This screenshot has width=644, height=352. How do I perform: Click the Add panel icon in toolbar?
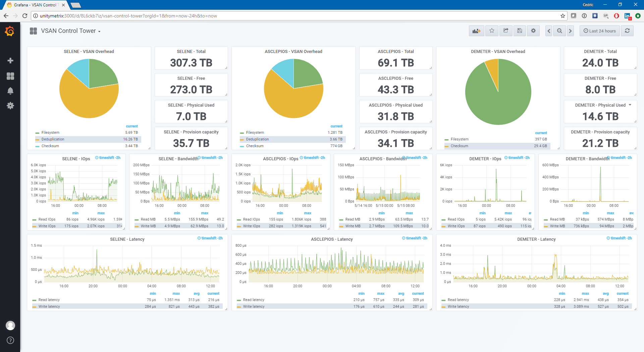(x=476, y=31)
